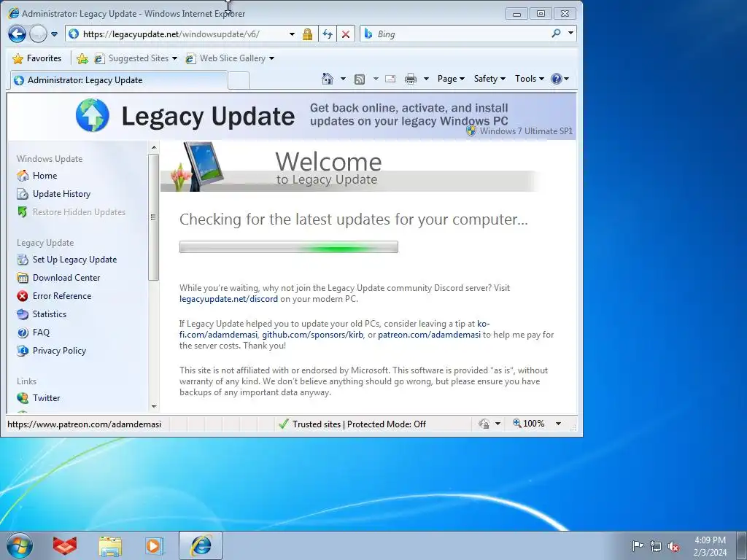Click the Statistics icon in sidebar
This screenshot has width=747, height=560.
pos(23,314)
